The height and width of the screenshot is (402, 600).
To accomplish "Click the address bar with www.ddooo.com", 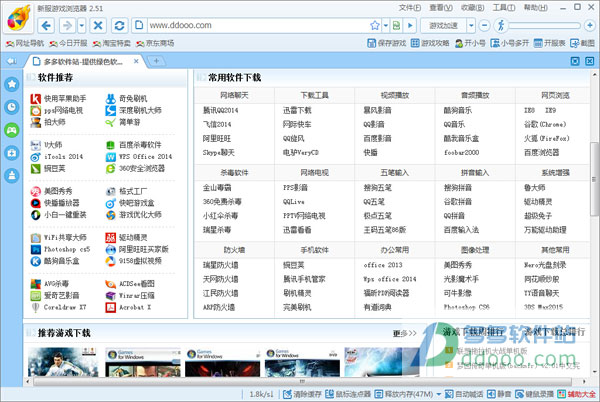I will (x=257, y=26).
